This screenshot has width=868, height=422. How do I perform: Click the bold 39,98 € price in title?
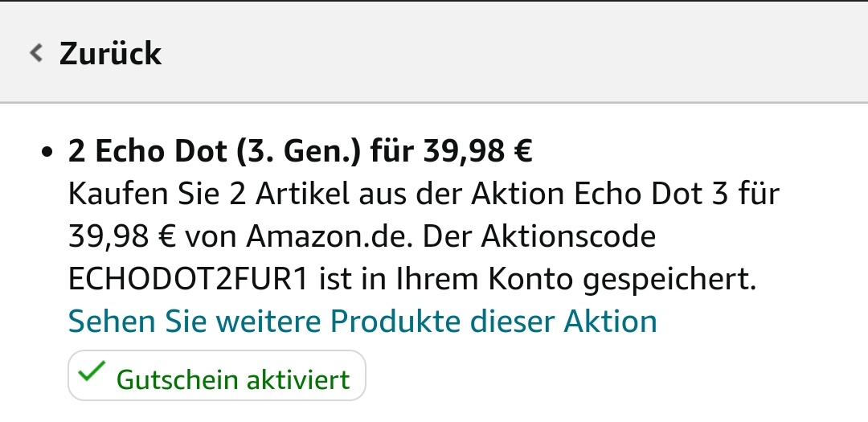477,152
